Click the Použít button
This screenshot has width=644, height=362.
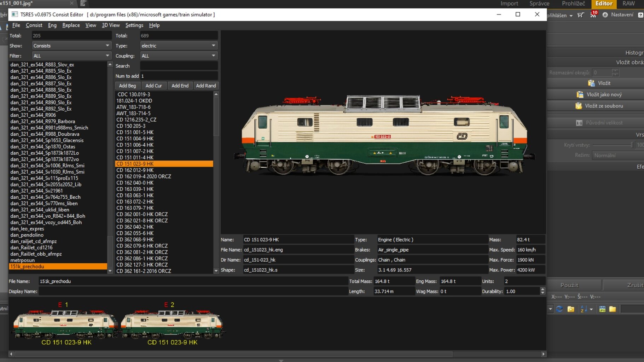569,285
